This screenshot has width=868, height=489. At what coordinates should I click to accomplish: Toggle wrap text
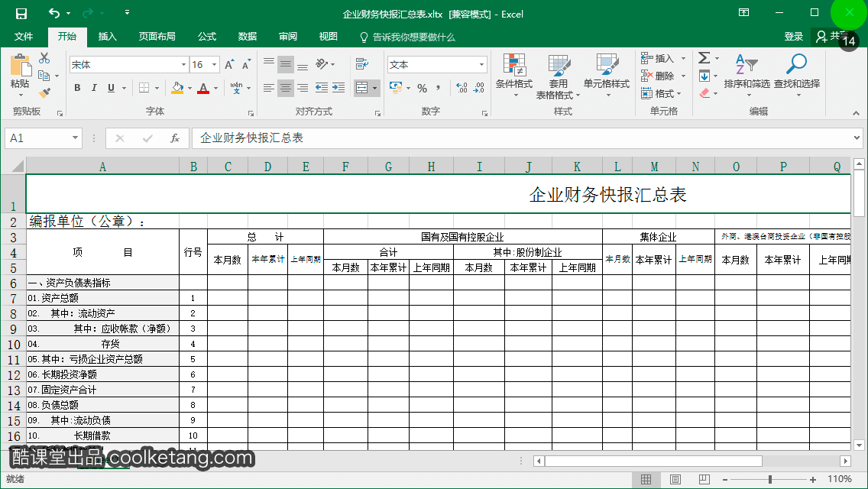click(x=362, y=64)
